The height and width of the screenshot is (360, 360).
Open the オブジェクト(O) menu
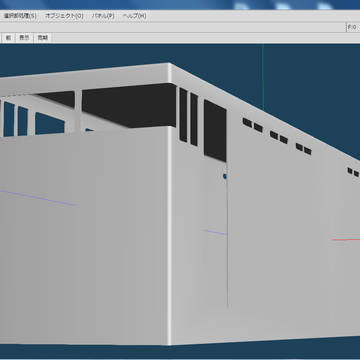pyautogui.click(x=64, y=16)
